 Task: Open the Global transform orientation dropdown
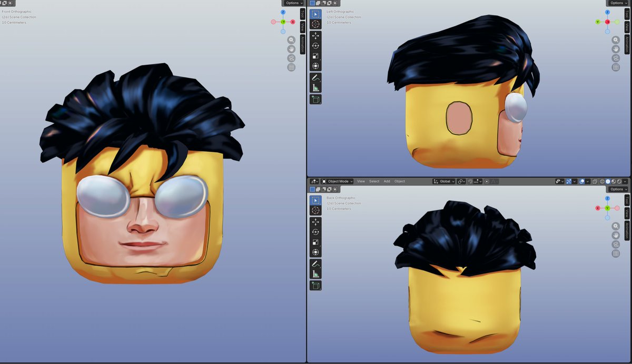444,181
